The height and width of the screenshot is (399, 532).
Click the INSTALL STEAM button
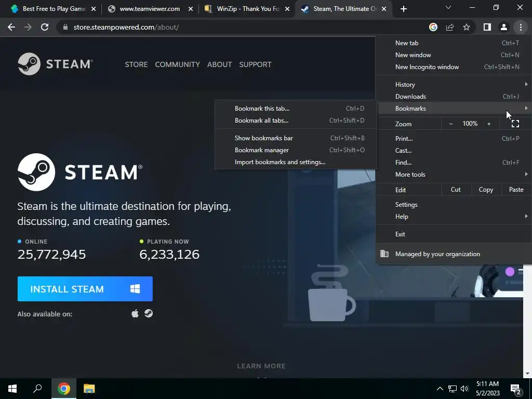[x=85, y=289]
